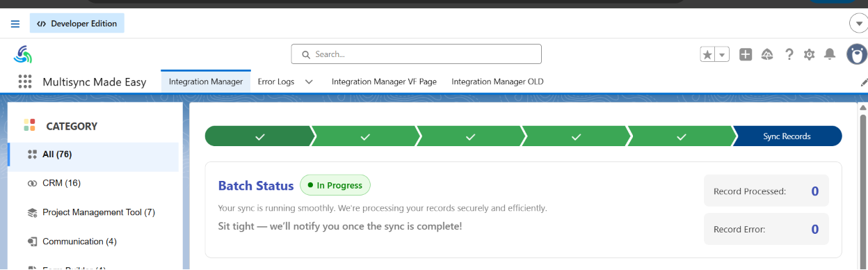Open the Favorites list dropdown arrow
Viewport: 868px width, 270px height.
tap(723, 54)
